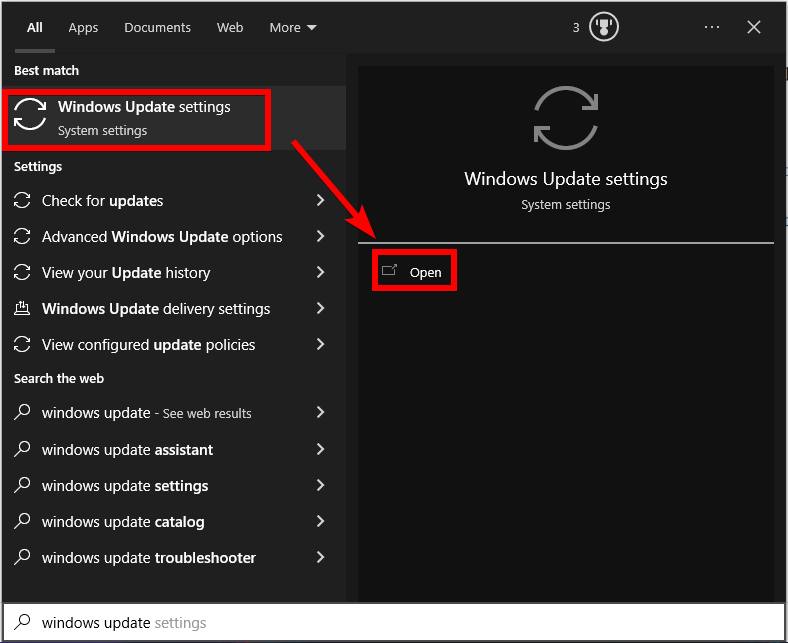Expand View your Update history arrow
788x643 pixels.
(x=321, y=272)
